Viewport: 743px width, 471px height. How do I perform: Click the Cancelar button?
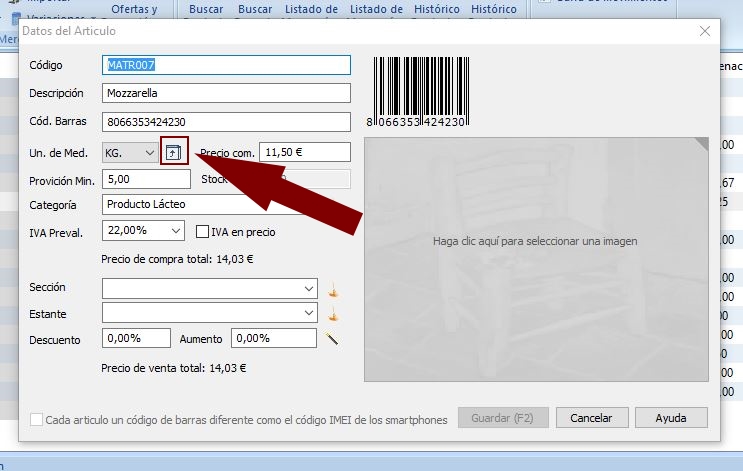click(x=592, y=418)
